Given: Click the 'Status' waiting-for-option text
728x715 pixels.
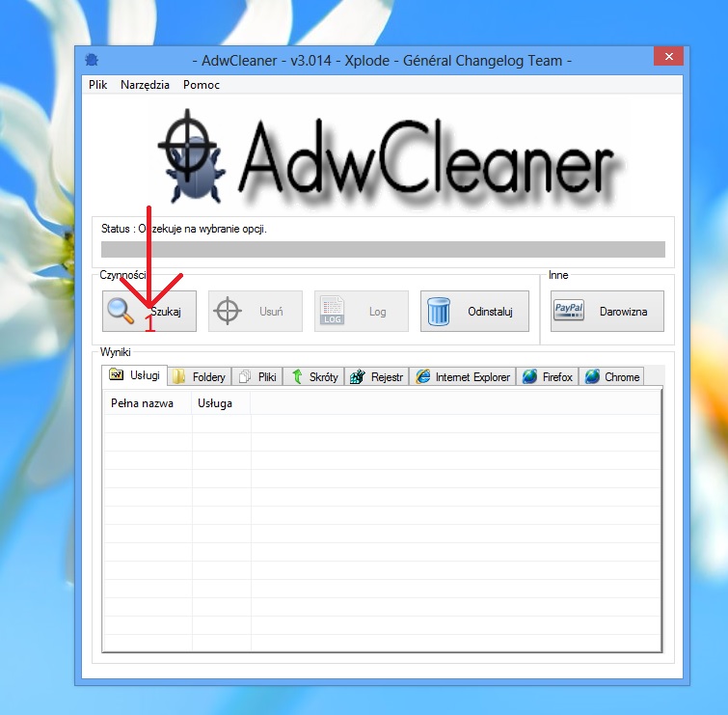Looking at the screenshot, I should coord(184,229).
